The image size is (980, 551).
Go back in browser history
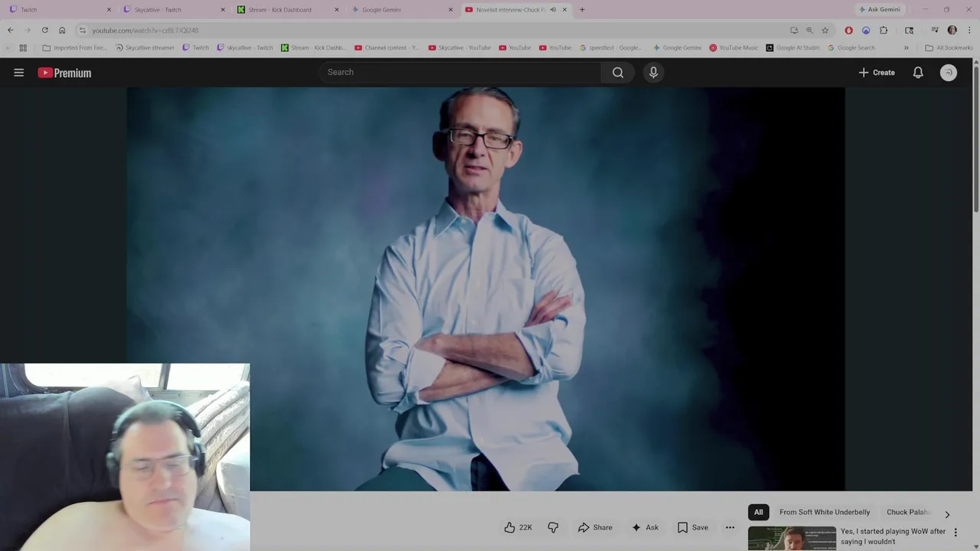(10, 30)
